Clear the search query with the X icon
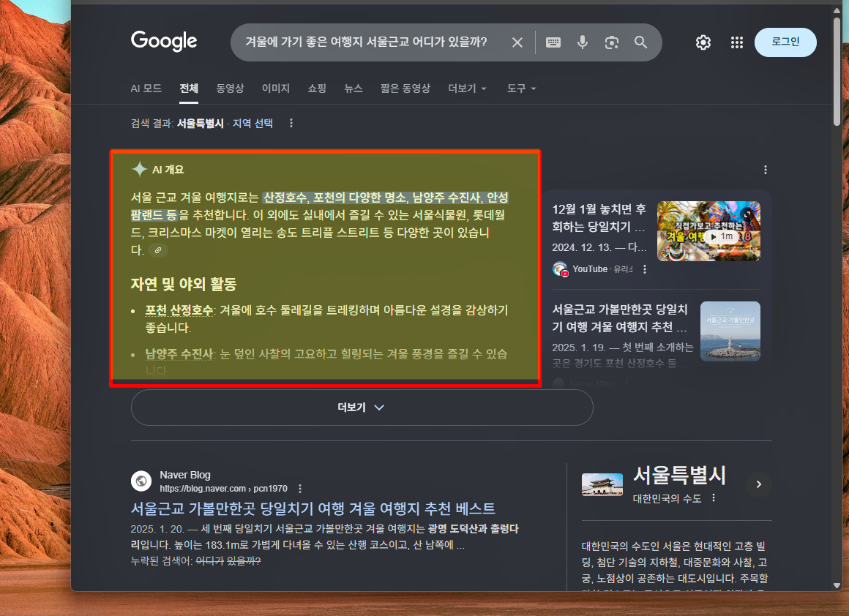This screenshot has height=616, width=849. 517,42
